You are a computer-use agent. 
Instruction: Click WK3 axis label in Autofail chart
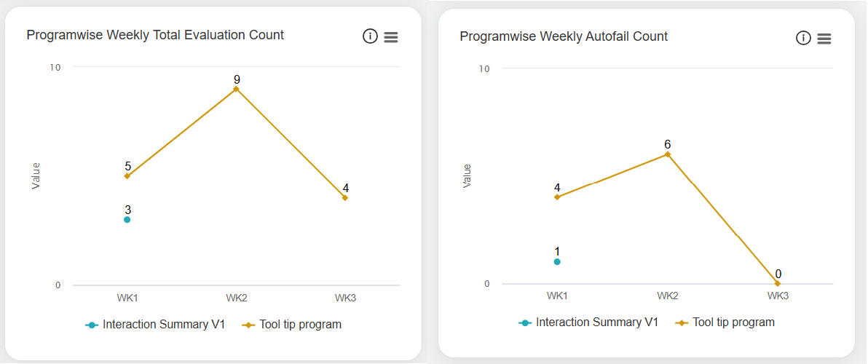[x=778, y=296]
